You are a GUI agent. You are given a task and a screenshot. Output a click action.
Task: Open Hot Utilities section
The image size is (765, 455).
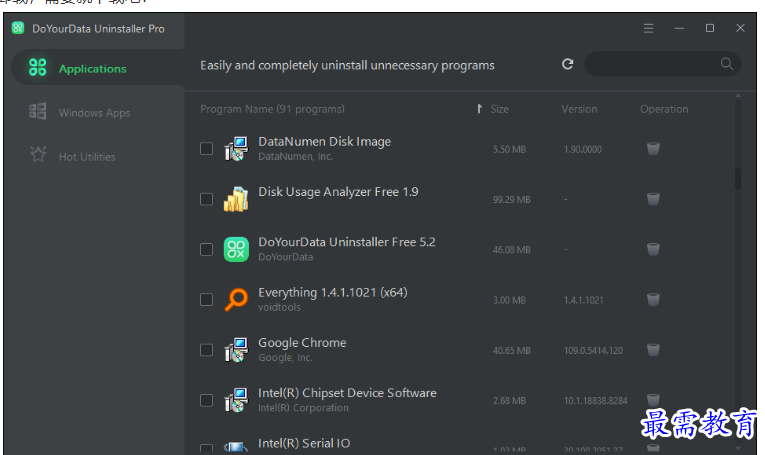(87, 157)
